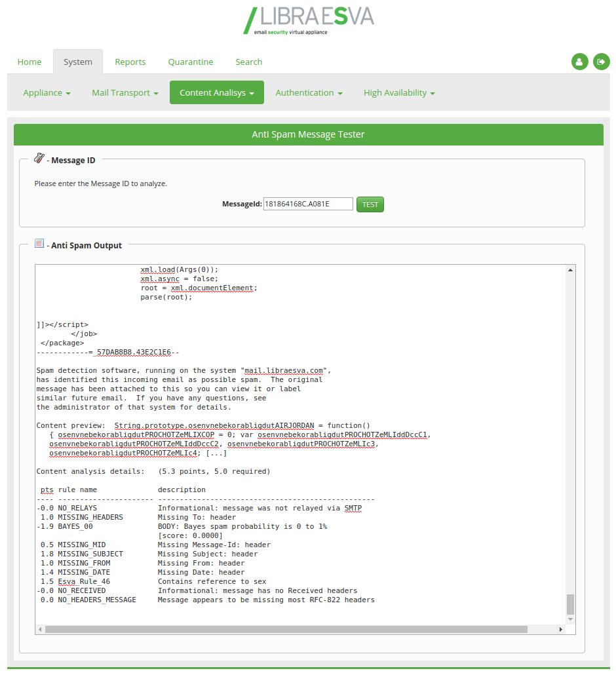Click the green logout icon

602,62
